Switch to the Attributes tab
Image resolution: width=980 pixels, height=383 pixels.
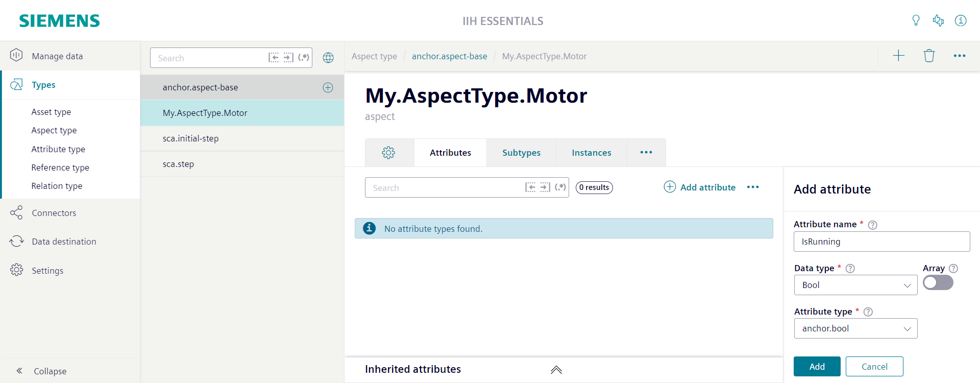(450, 152)
